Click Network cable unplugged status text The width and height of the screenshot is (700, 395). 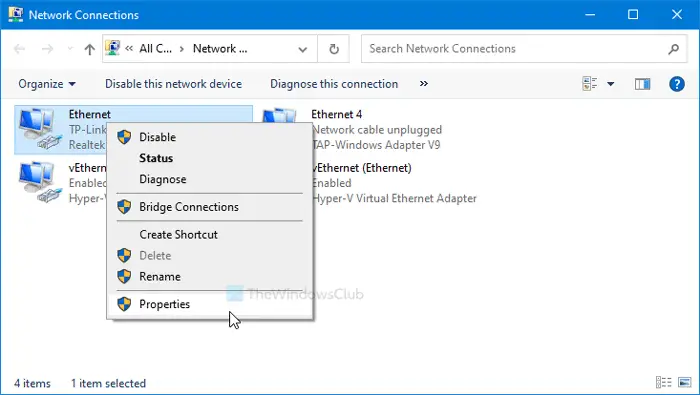377,130
